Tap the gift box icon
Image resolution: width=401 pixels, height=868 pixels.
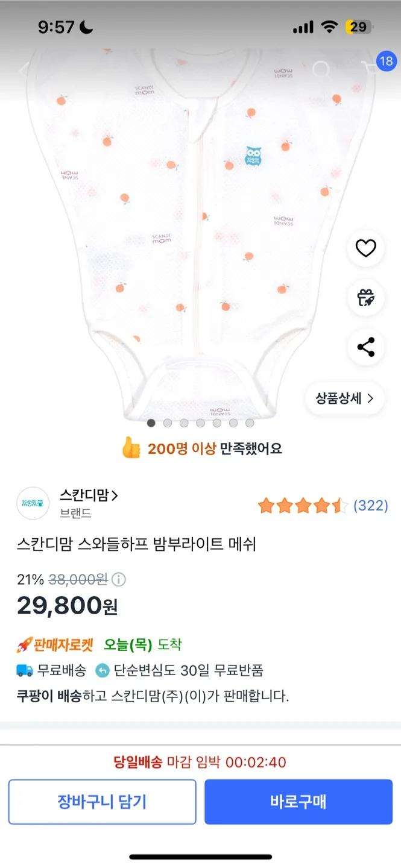click(365, 298)
